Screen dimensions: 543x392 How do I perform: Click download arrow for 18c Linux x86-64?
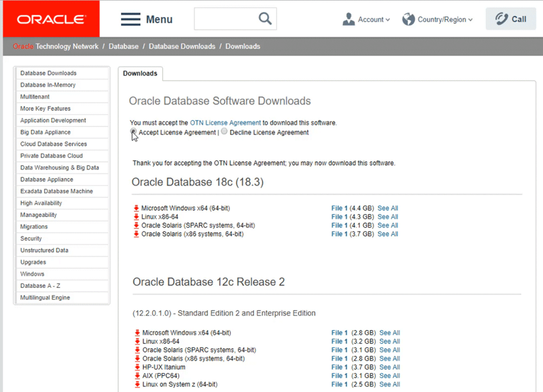click(136, 217)
